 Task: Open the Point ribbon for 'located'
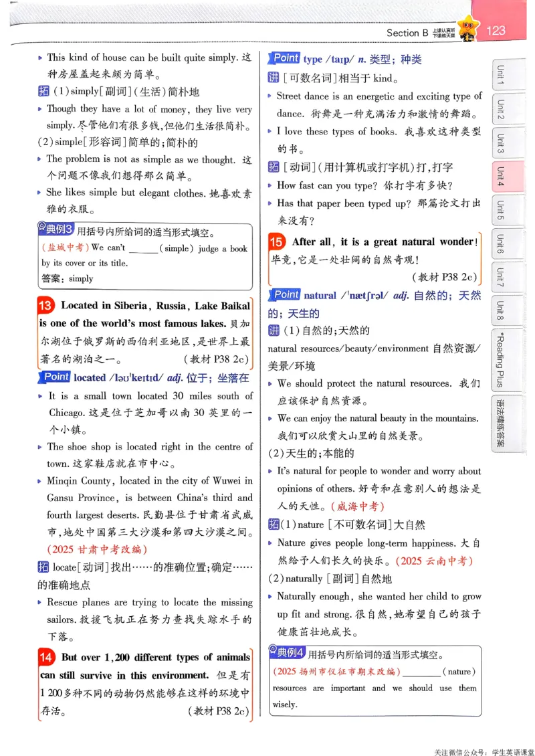[56, 377]
